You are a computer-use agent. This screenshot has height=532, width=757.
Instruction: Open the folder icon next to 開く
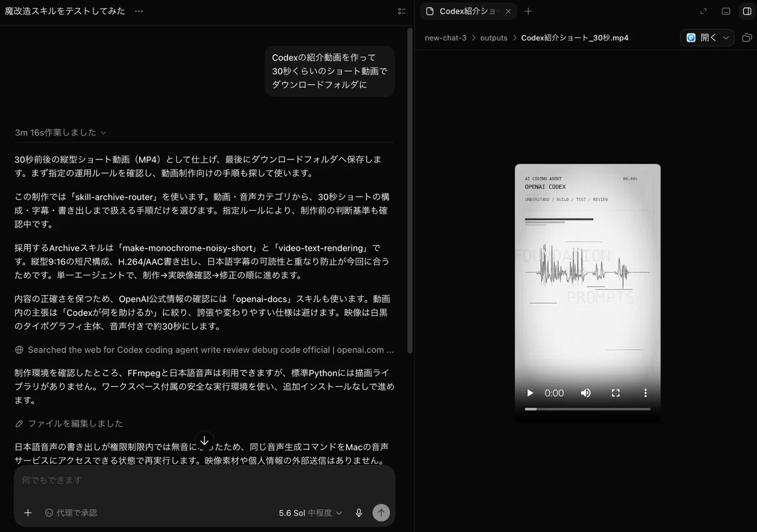(747, 38)
